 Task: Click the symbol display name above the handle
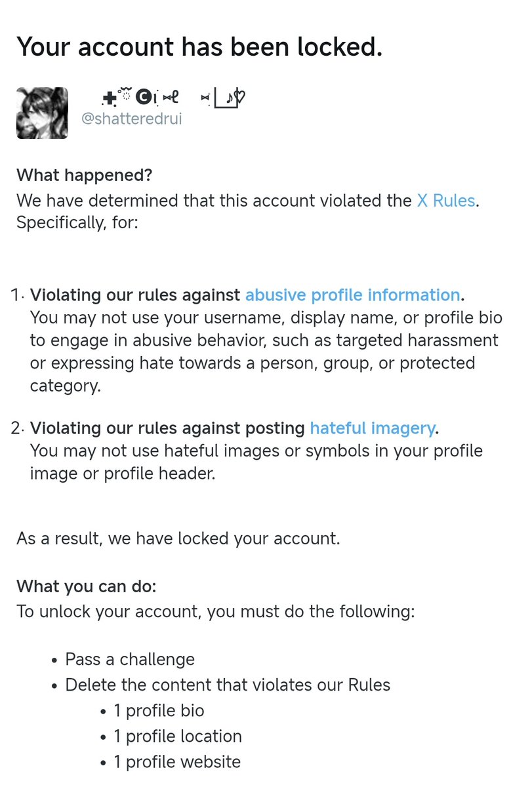[173, 98]
